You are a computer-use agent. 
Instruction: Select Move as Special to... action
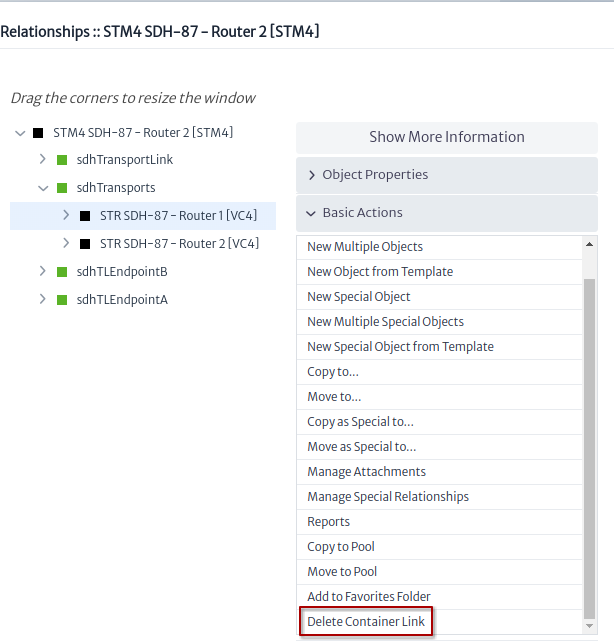(439, 447)
